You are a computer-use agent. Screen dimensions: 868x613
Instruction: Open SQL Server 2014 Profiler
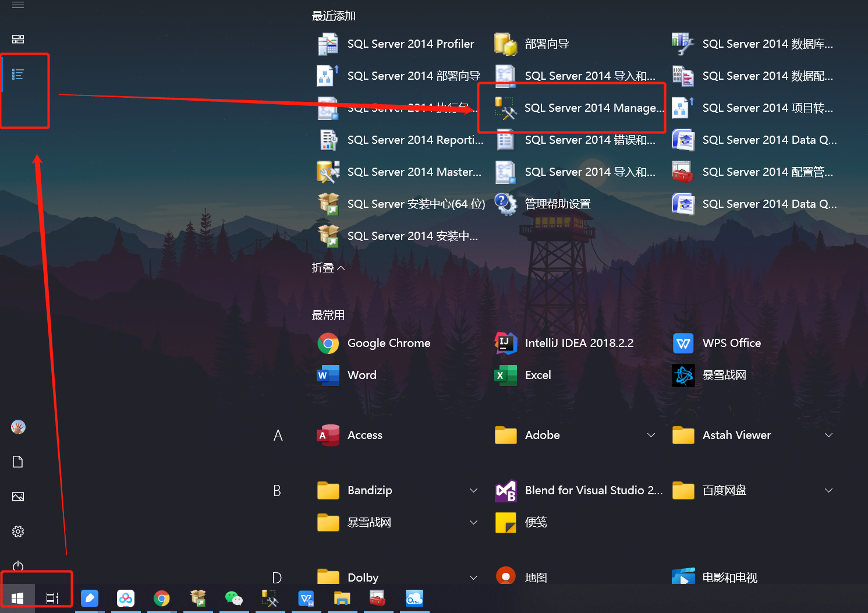point(411,44)
